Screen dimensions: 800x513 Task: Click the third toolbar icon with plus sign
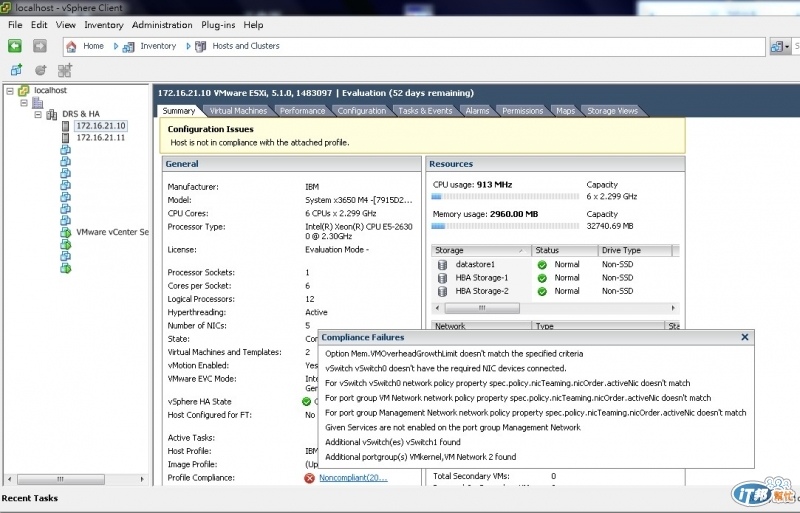pyautogui.click(x=65, y=70)
